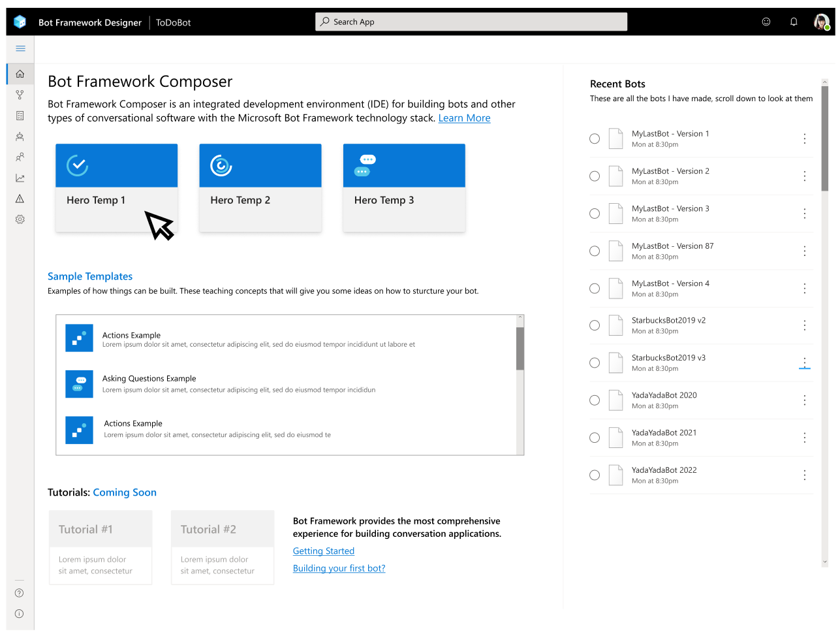840x642 pixels.
Task: Select the MyLastBot - Version 4 radio button
Action: click(x=595, y=289)
